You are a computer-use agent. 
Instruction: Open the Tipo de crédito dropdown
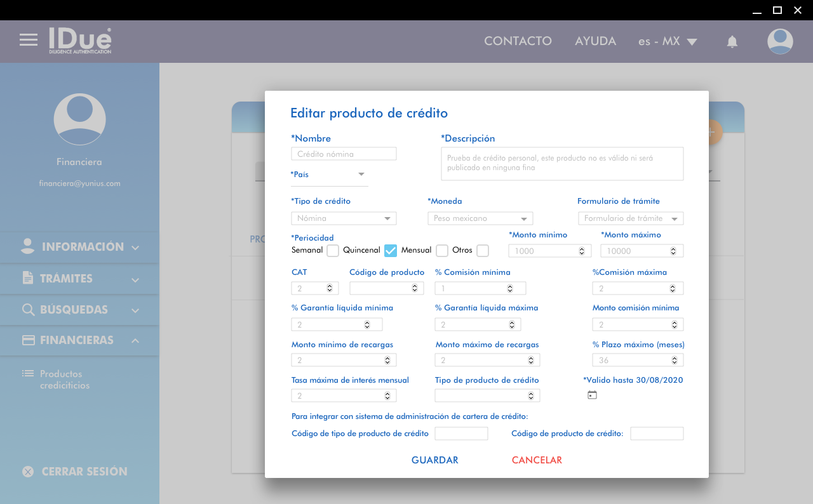tap(344, 218)
